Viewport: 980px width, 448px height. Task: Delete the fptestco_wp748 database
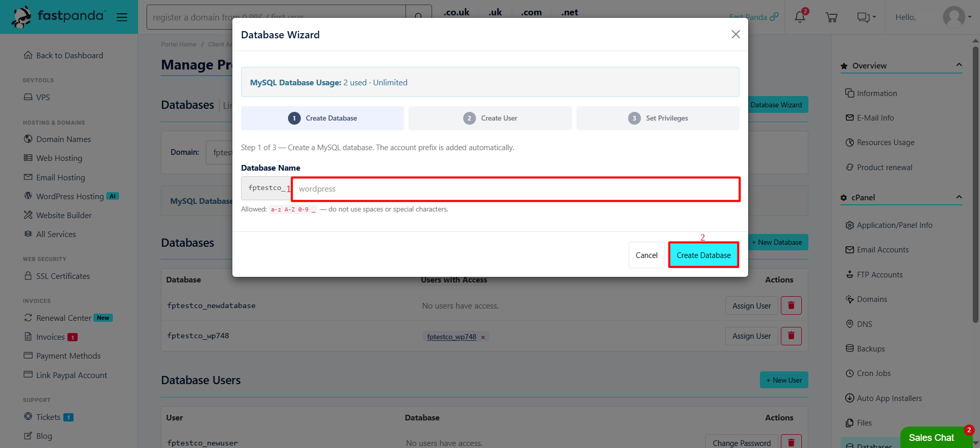point(791,336)
